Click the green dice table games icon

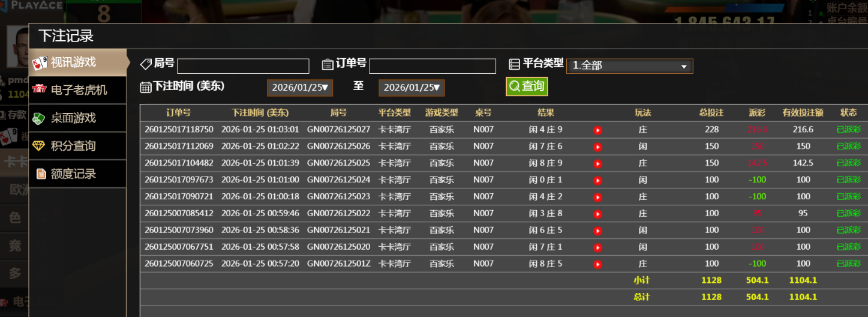pyautogui.click(x=40, y=118)
